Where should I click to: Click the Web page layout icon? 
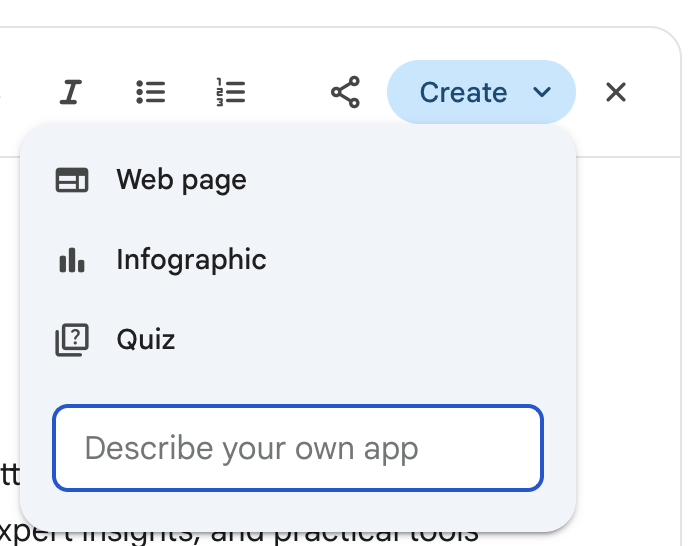pyautogui.click(x=72, y=180)
